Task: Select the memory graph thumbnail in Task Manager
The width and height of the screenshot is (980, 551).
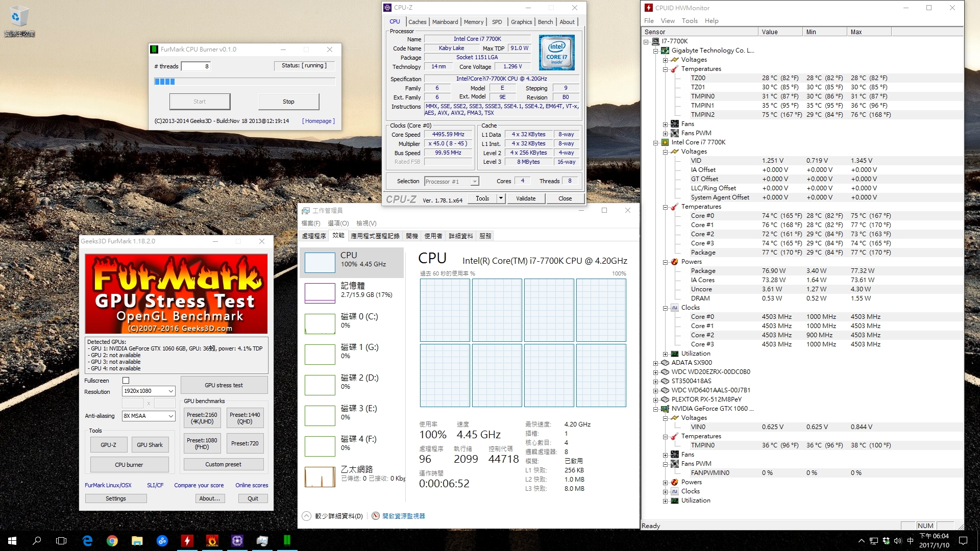Action: pos(320,293)
